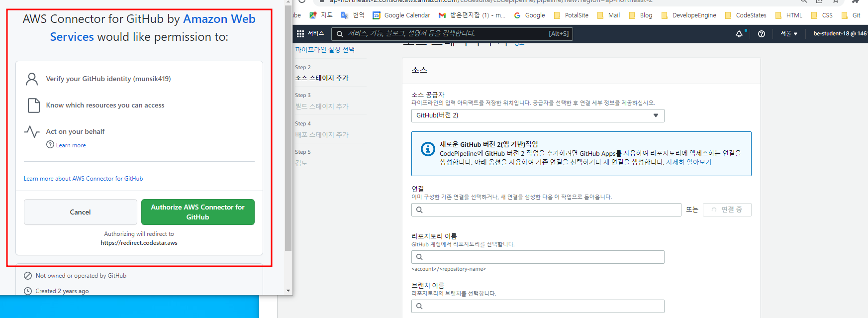Open the Amazon Web Services link in the heading
Viewport: 868px width, 318px height.
[153, 28]
